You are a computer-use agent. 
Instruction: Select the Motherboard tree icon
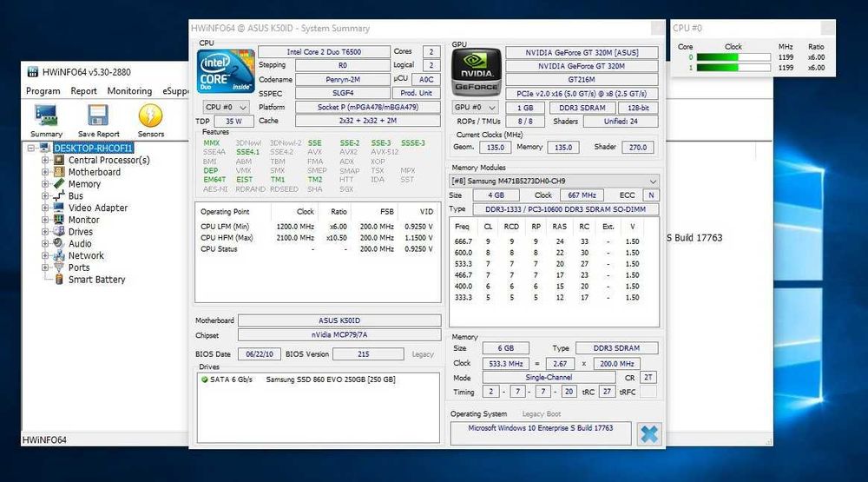point(59,172)
